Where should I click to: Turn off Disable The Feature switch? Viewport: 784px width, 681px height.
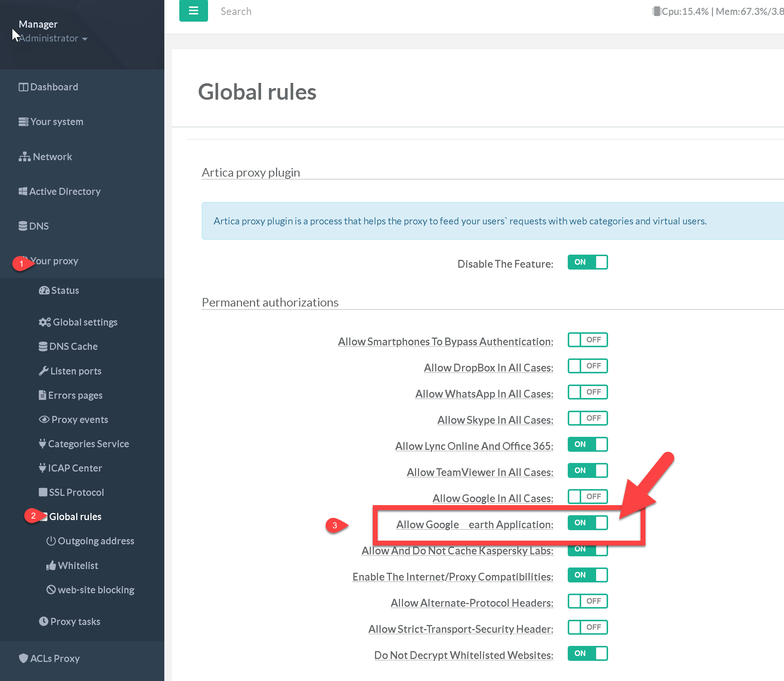587,262
